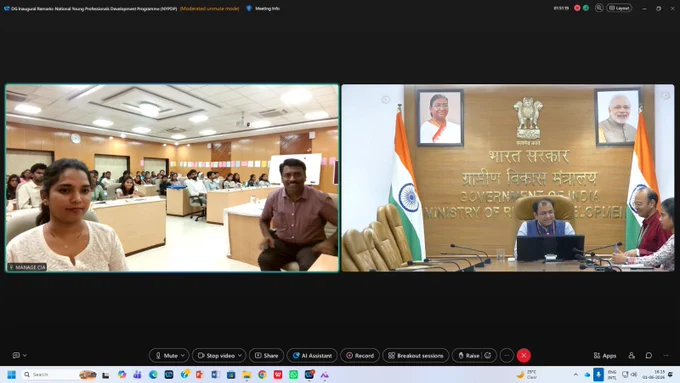Open panel options ellipsis at bottom right
The width and height of the screenshot is (680, 383).
tap(666, 355)
